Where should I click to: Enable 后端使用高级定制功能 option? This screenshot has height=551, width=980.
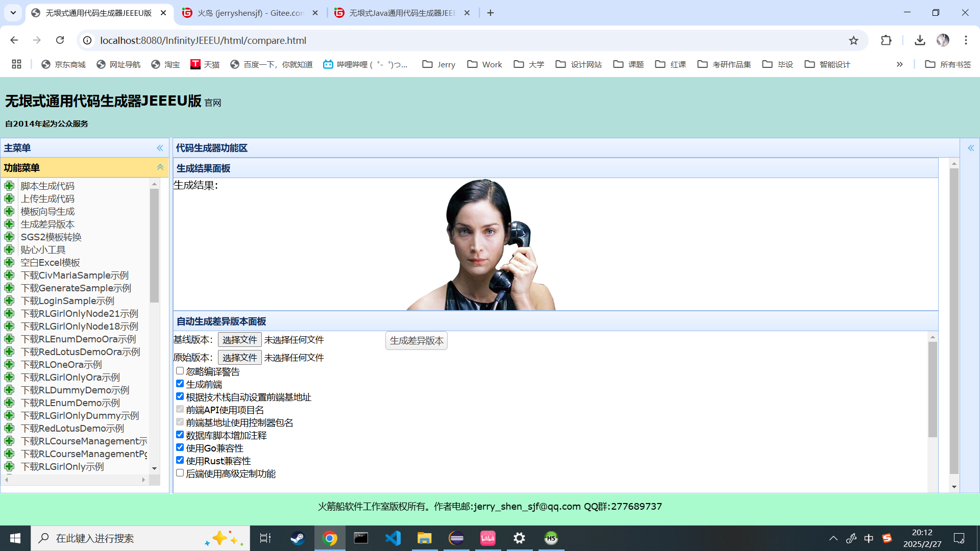(x=179, y=472)
